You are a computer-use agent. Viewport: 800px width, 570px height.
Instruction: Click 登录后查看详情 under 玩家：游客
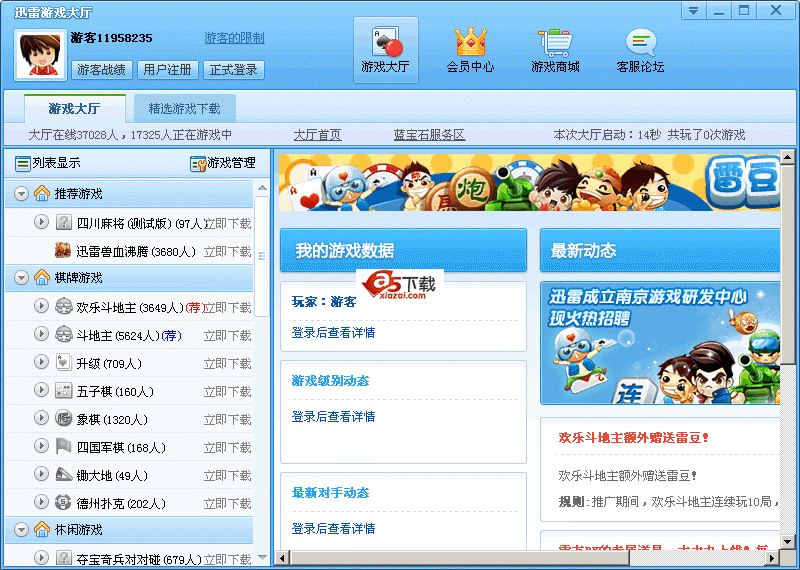pyautogui.click(x=333, y=333)
